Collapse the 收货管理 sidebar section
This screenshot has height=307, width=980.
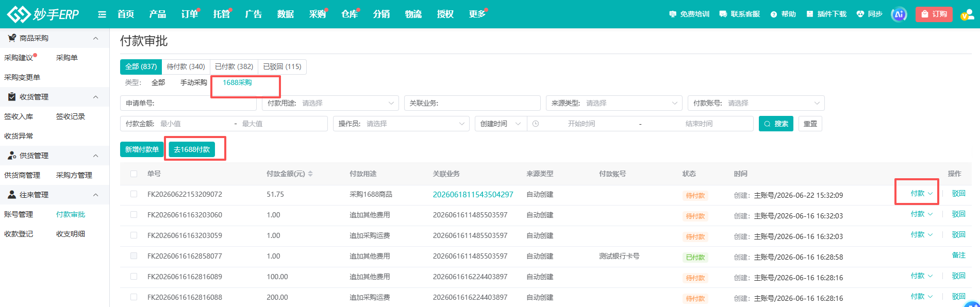95,97
